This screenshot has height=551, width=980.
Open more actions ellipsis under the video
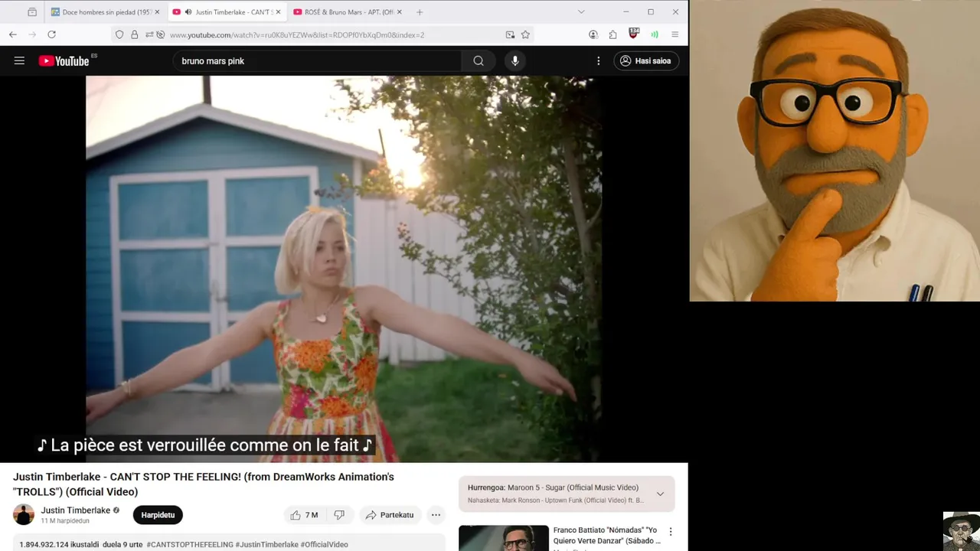[x=436, y=515]
